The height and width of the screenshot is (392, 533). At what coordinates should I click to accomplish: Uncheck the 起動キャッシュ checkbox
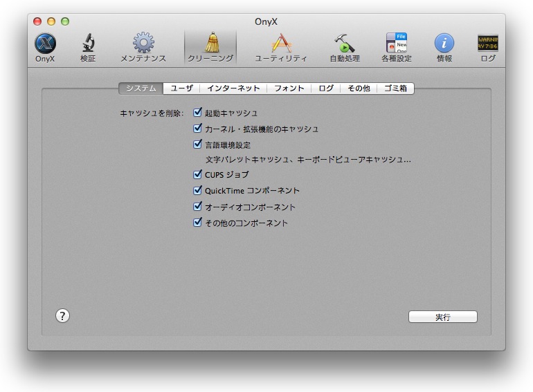[x=198, y=113]
